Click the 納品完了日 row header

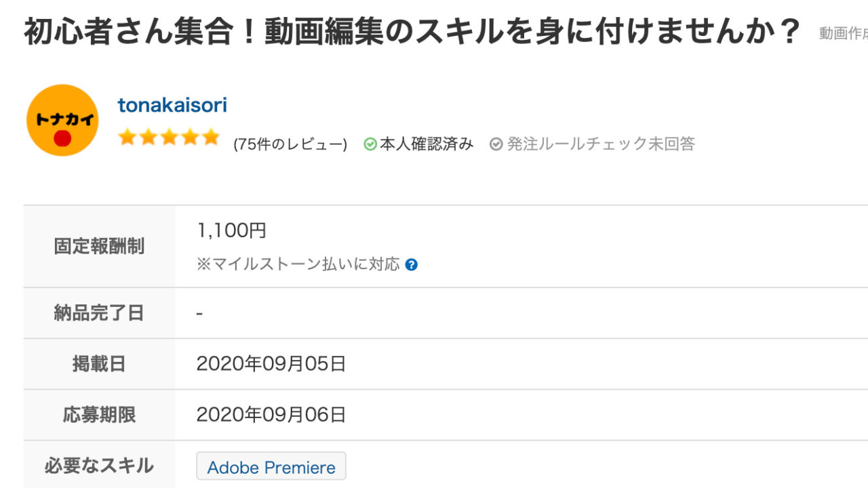pos(99,313)
